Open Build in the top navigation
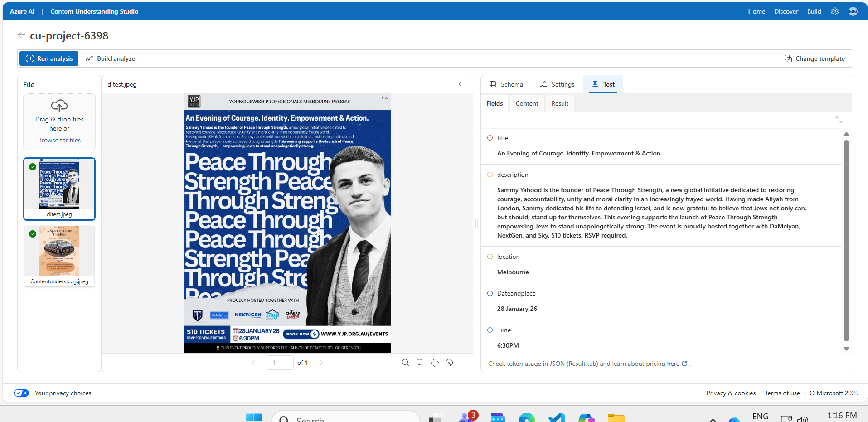 point(814,11)
